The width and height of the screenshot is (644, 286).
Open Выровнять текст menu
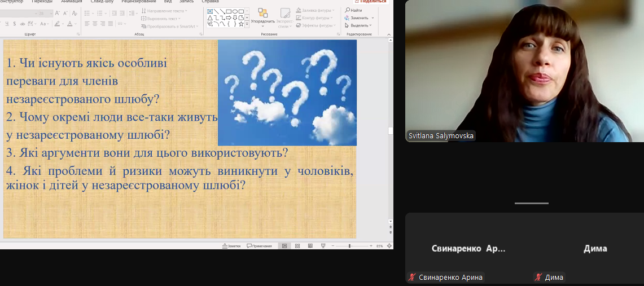tap(161, 19)
